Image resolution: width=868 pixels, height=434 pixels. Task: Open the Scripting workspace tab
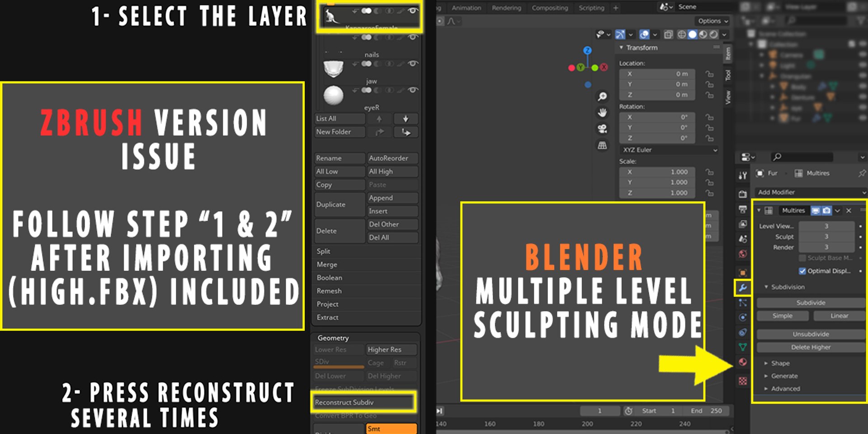(591, 8)
